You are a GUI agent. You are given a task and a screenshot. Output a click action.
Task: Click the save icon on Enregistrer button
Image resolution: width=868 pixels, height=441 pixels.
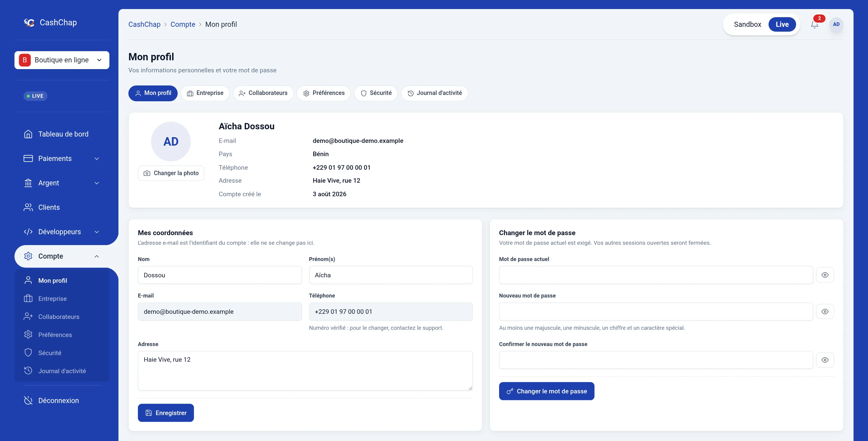click(149, 413)
